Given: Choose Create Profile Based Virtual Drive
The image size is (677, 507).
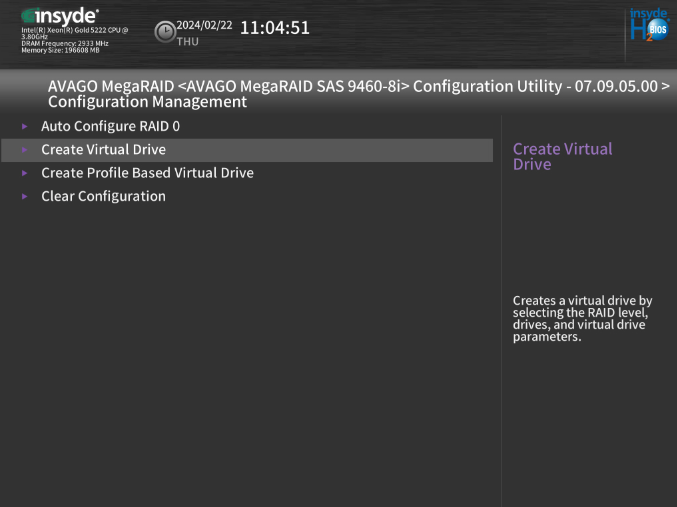Looking at the screenshot, I should [x=147, y=173].
